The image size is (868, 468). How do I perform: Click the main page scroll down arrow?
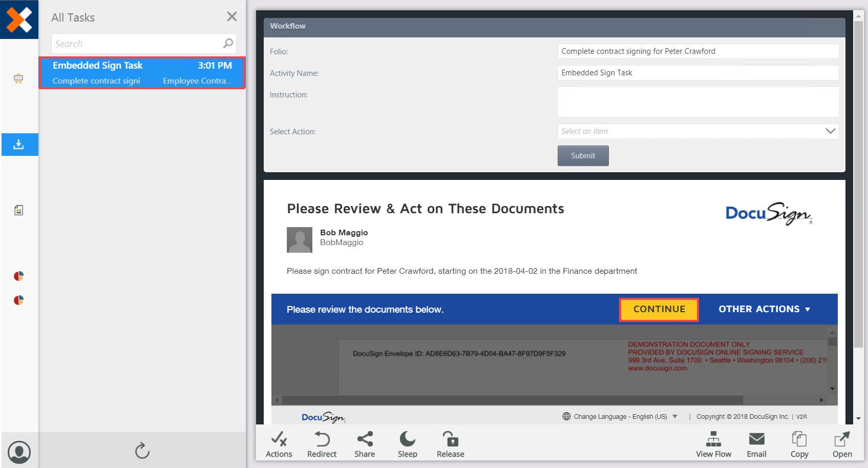(x=859, y=419)
